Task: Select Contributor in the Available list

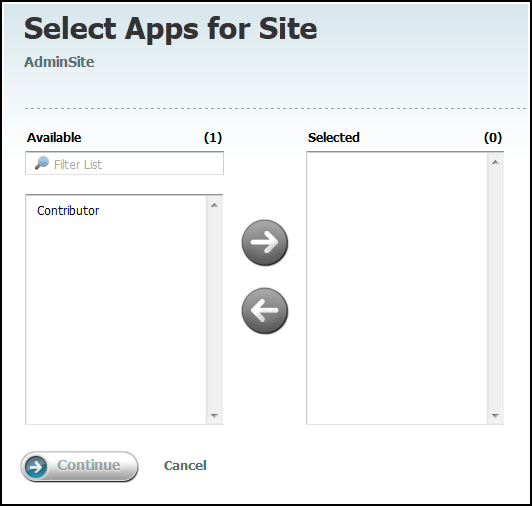Action: point(68,211)
